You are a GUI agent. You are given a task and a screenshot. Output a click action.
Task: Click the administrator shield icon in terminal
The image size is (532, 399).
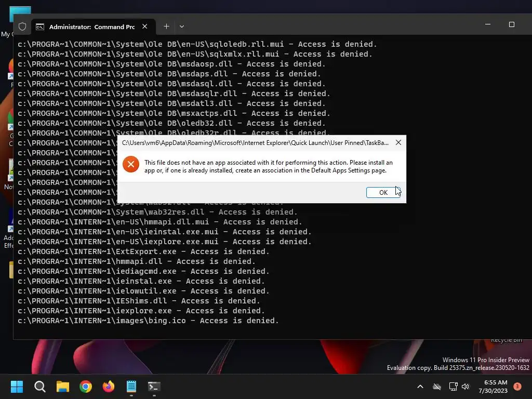coord(22,26)
